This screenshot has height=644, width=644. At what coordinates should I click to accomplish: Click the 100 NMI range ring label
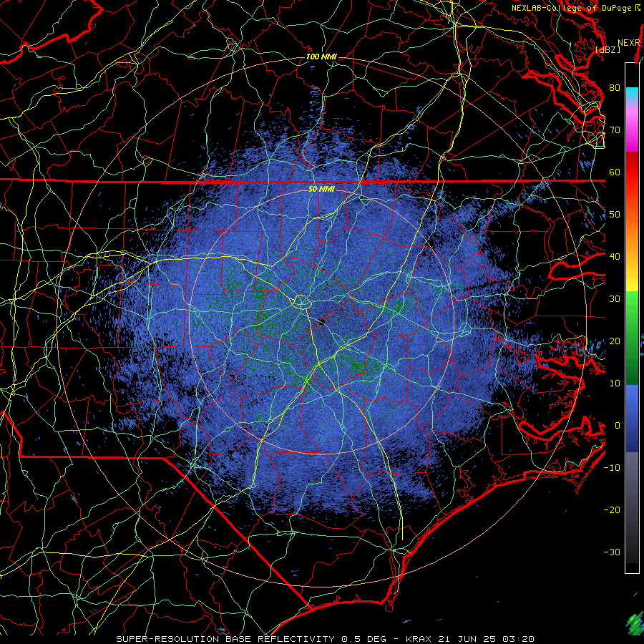[x=321, y=57]
